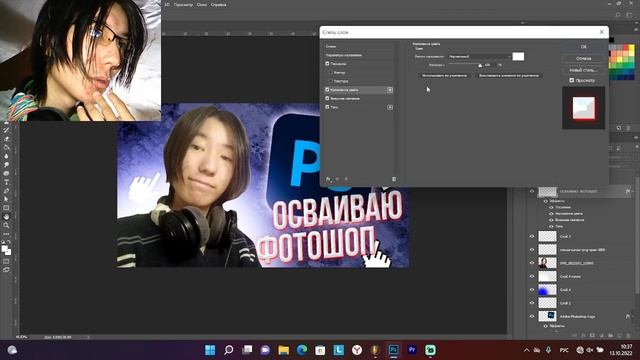Screen dimensions: 640x360
Task: Open the Справка menu
Action: point(218,5)
